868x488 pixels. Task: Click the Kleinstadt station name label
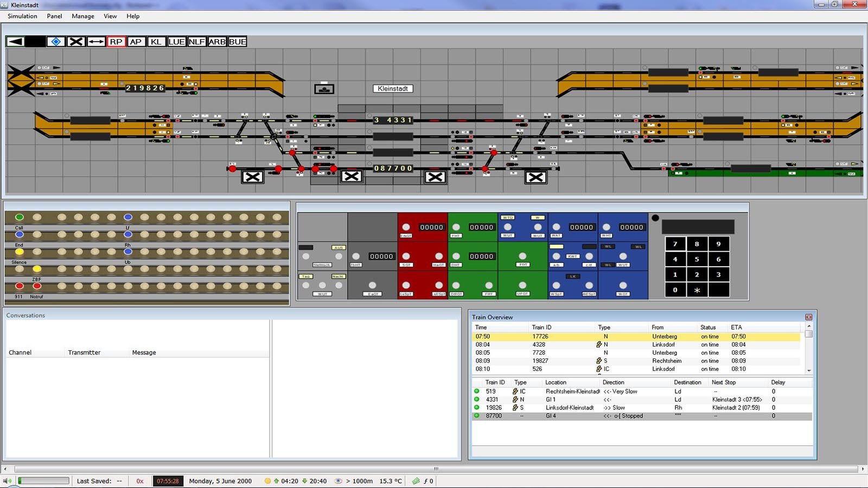(x=393, y=88)
